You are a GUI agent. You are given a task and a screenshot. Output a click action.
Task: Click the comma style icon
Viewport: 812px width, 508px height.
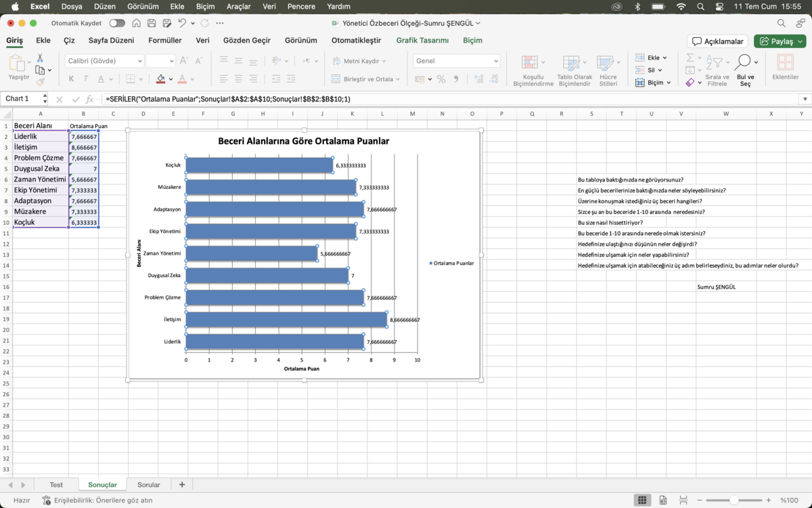pyautogui.click(x=455, y=79)
